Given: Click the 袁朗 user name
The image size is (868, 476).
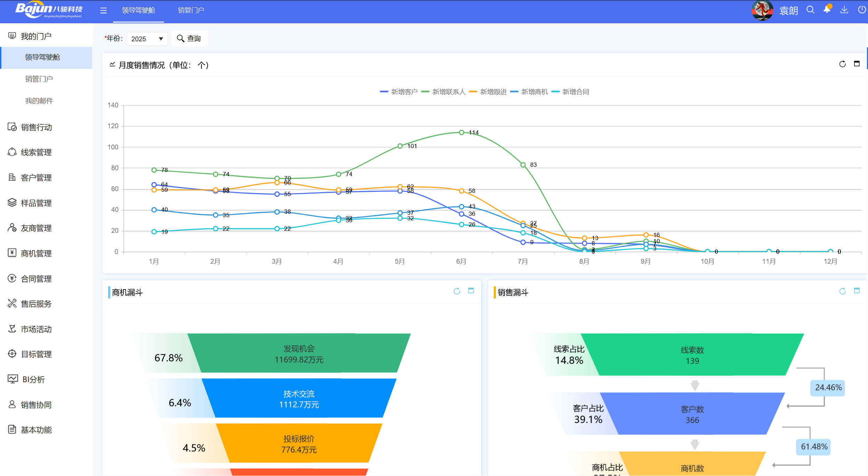Looking at the screenshot, I should (788, 11).
